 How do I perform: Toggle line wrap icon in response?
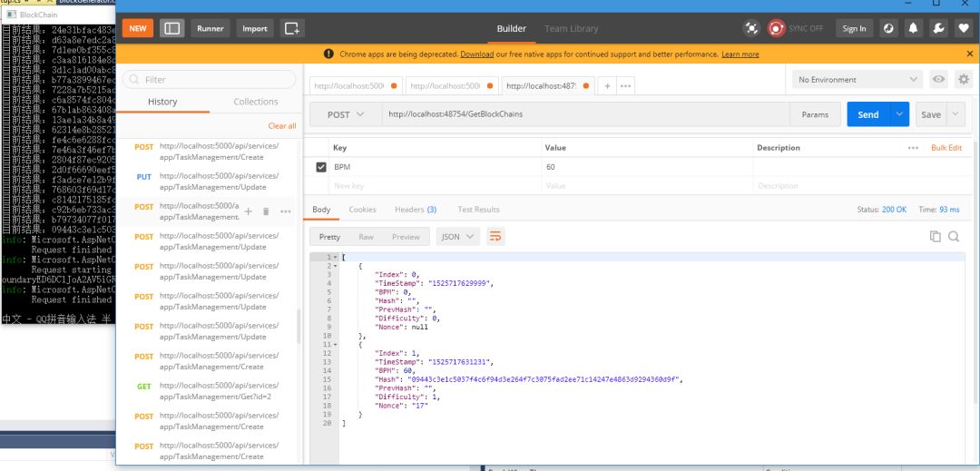pyautogui.click(x=495, y=236)
